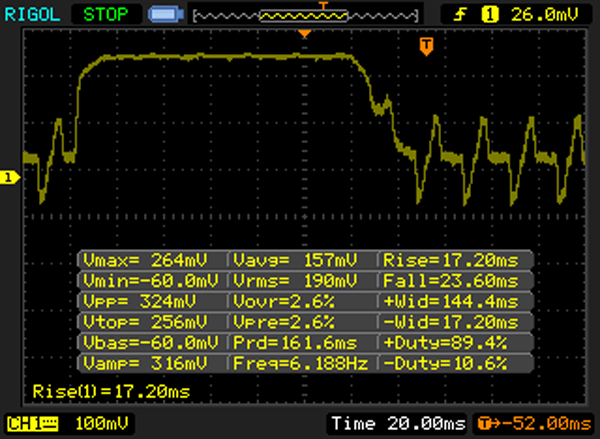600x439 pixels.
Task: Click the Vbas=-60.0mV measurement
Action: tap(150, 343)
